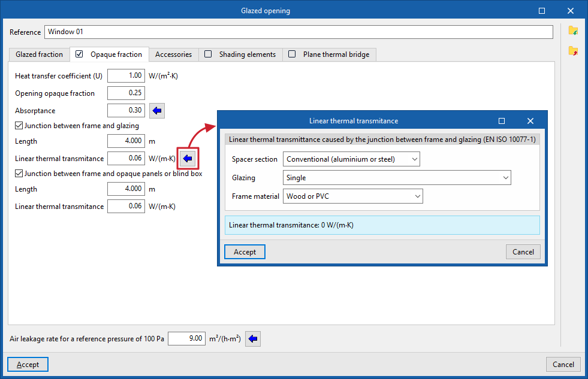Close the Linear thermal transmitance dialog
This screenshot has height=379, width=588.
coord(530,121)
